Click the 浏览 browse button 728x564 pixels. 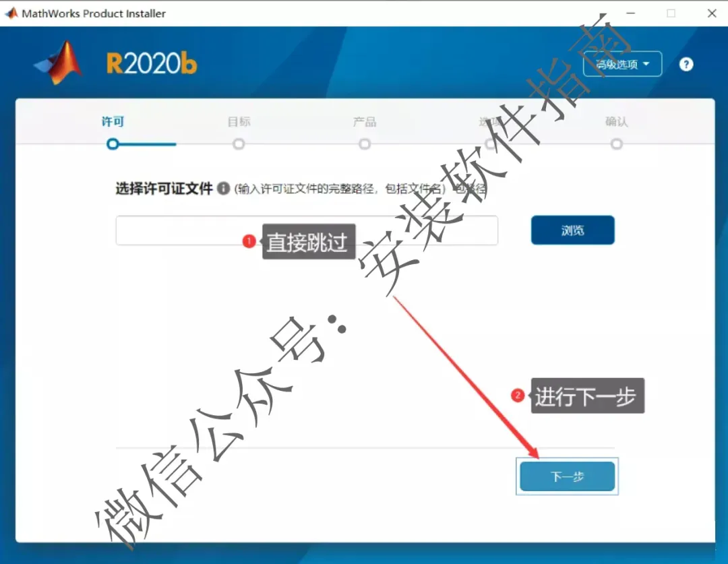(572, 230)
